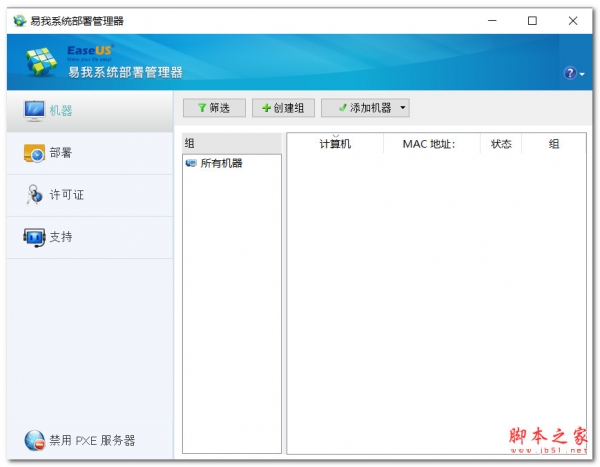Screen dimensions: 600x467
Task: Open the 机器 (Machines) sidebar section
Action: click(90, 111)
